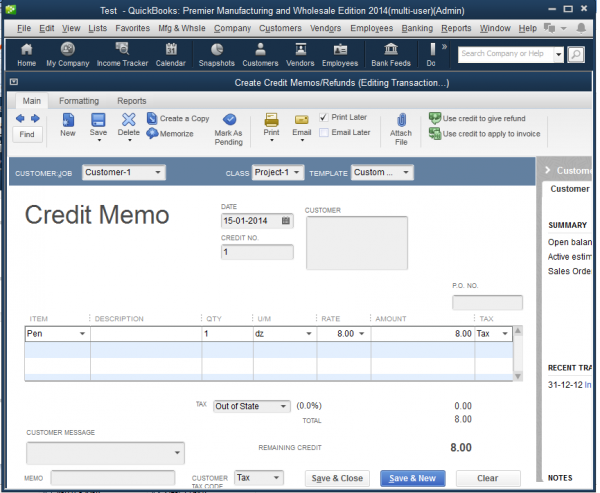Image resolution: width=600 pixels, height=493 pixels.
Task: Open Snapshots icon
Action: (217, 55)
